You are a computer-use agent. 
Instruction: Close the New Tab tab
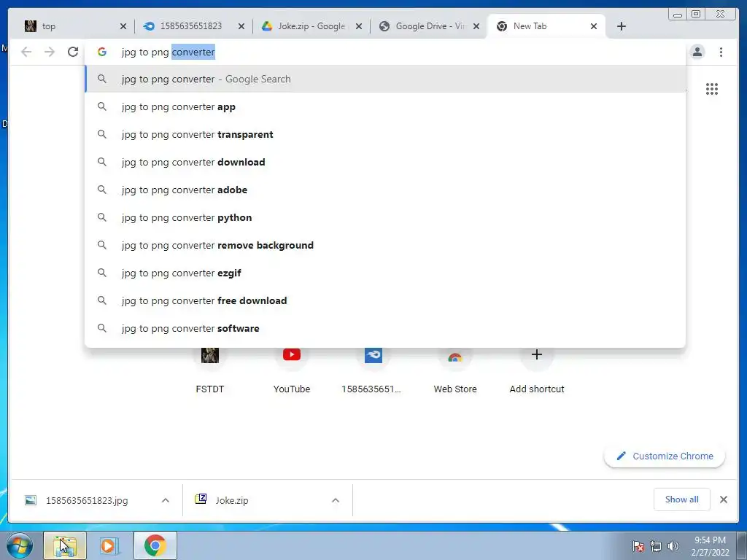tap(594, 26)
